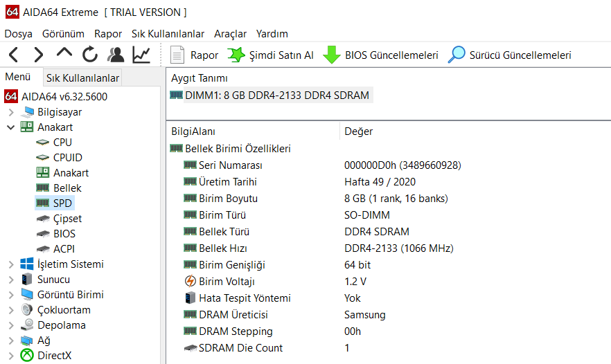Click the green BIOS download arrow
611x364 pixels.
point(332,55)
